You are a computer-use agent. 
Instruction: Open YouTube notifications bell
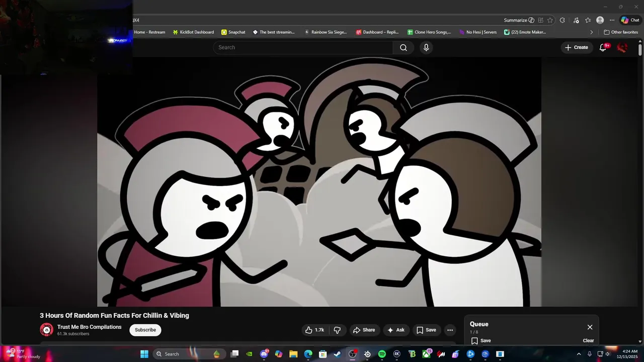point(603,47)
